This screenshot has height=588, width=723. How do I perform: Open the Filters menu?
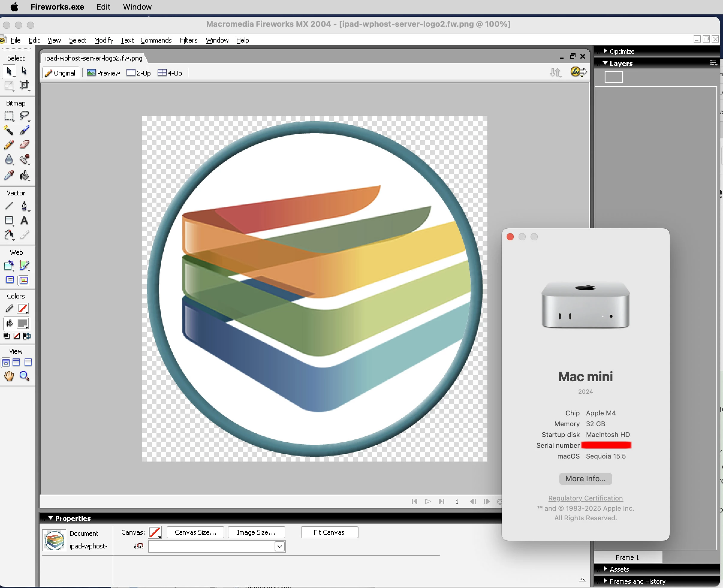tap(188, 40)
